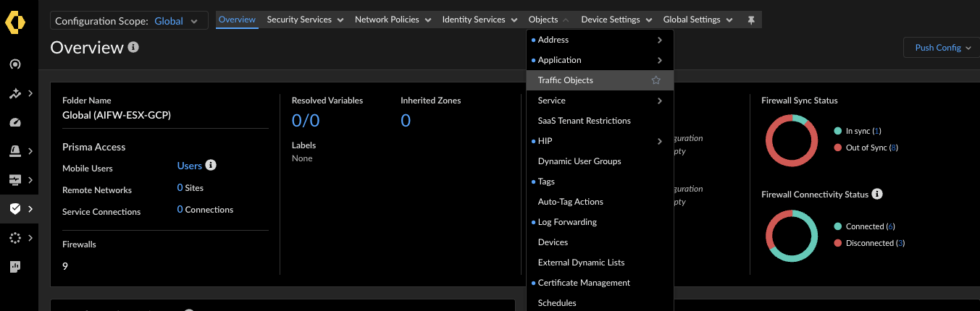Switch to the Overview tab
This screenshot has height=311, width=980.
237,20
